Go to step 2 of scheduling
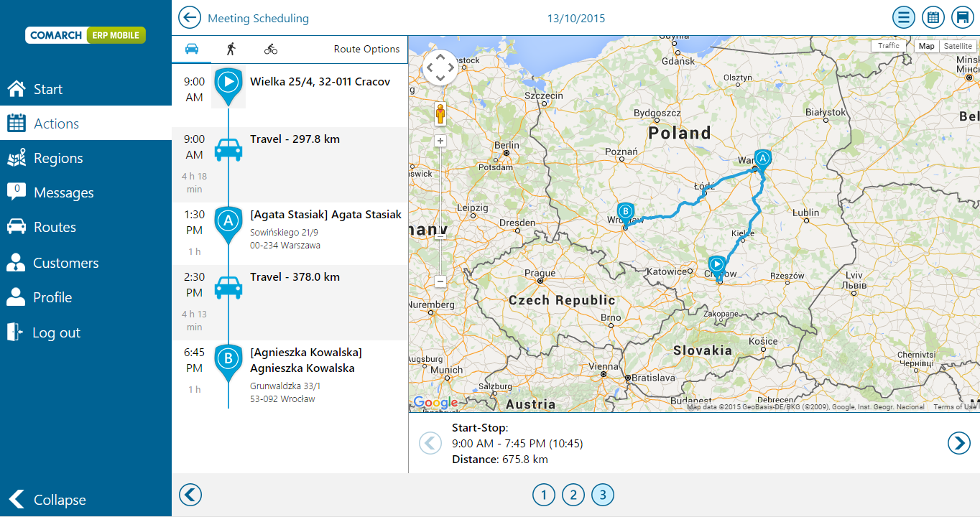Image resolution: width=980 pixels, height=517 pixels. coord(573,495)
